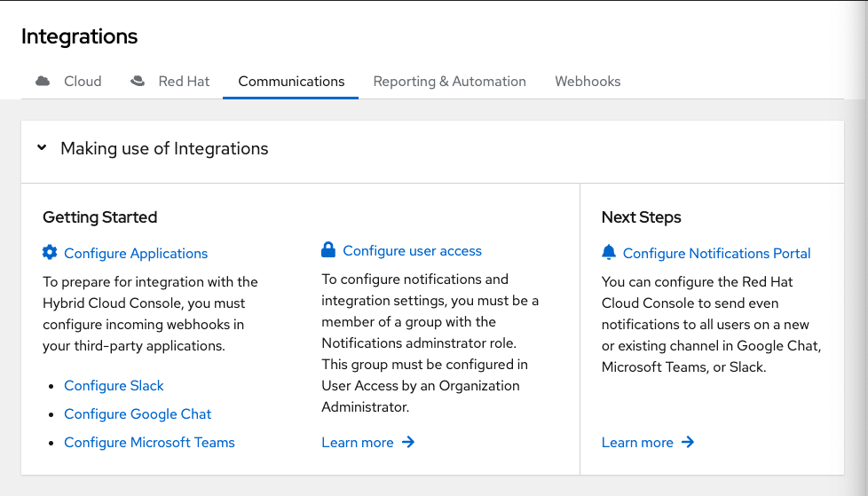Viewport: 868px width, 496px height.
Task: Click the bell icon beside Configure Notifications Portal
Action: point(609,253)
